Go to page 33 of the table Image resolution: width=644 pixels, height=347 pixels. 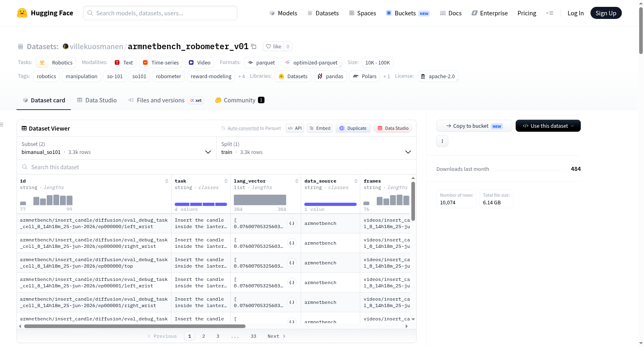pos(254,336)
